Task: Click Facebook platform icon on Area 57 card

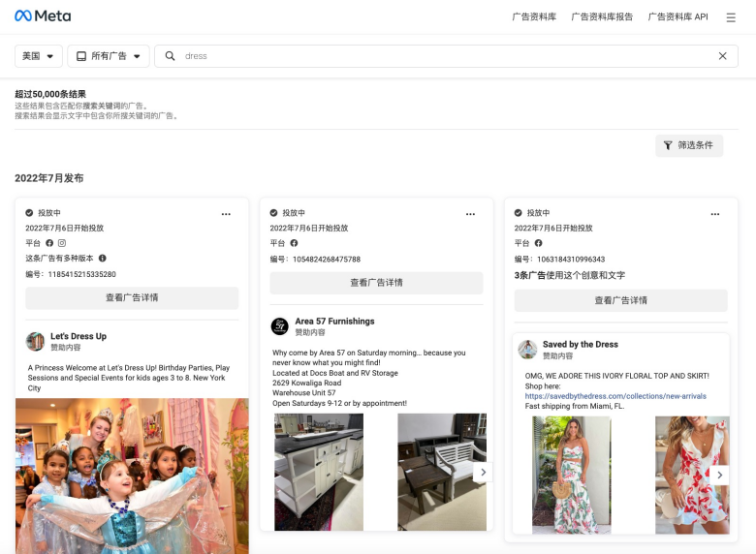Action: click(x=294, y=243)
